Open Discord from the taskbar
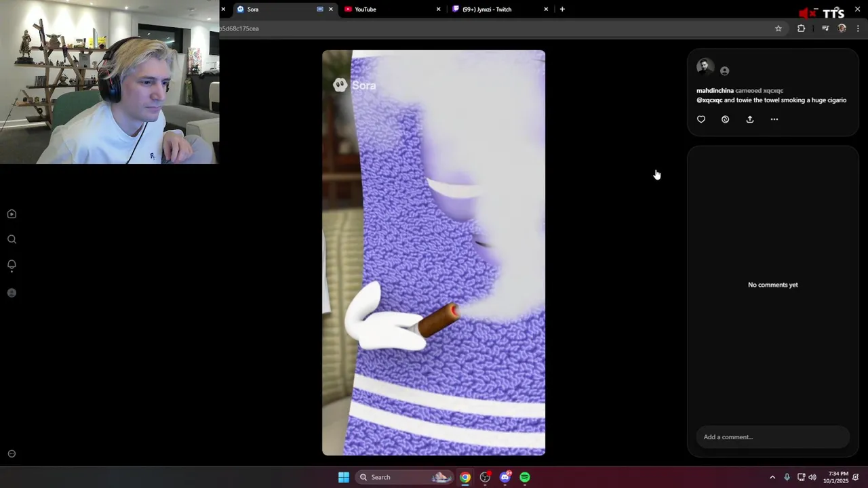 click(x=505, y=477)
